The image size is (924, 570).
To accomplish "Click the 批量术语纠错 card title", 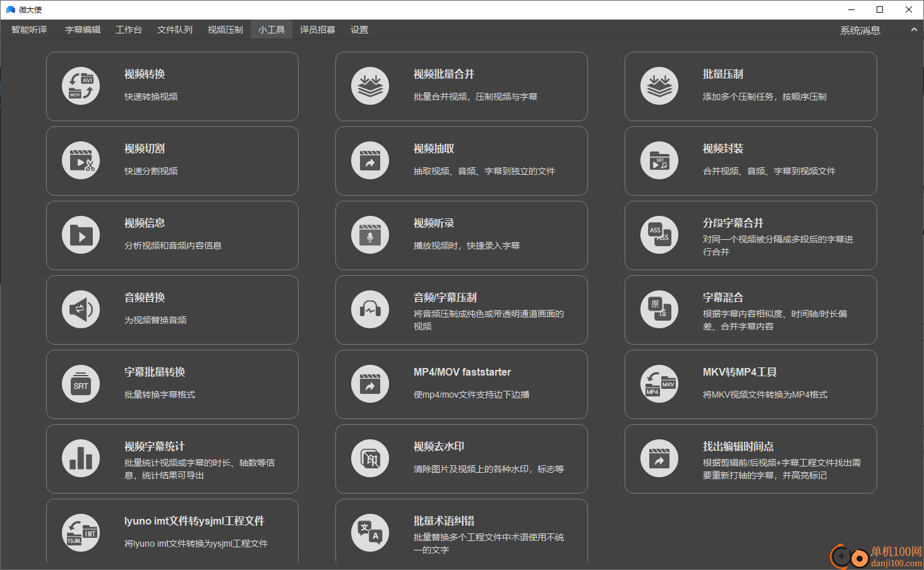I will coord(444,521).
